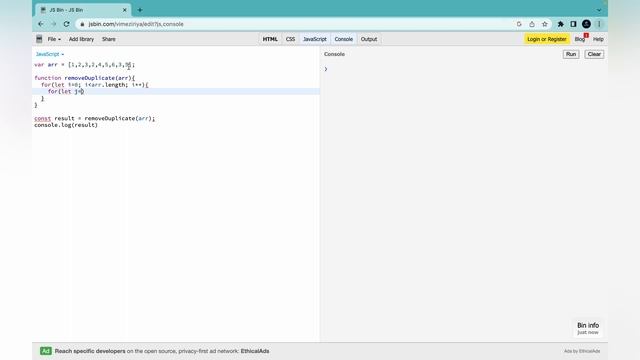Click Login or Register button
The height and width of the screenshot is (360, 640).
tap(547, 39)
